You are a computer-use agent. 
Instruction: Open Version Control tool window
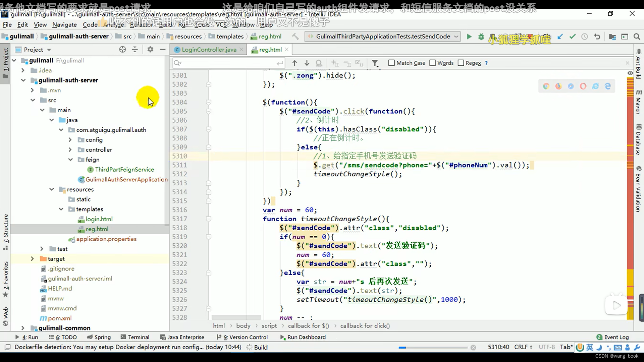click(x=242, y=337)
